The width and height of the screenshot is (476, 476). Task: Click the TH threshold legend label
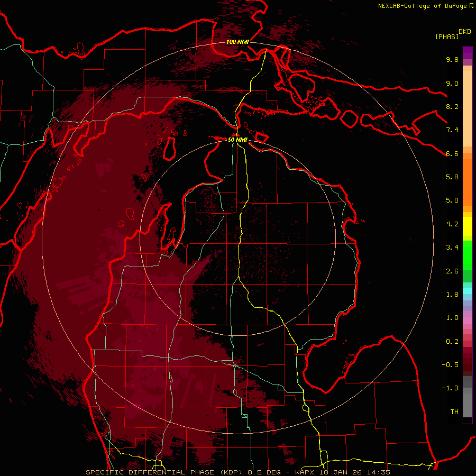(454, 412)
